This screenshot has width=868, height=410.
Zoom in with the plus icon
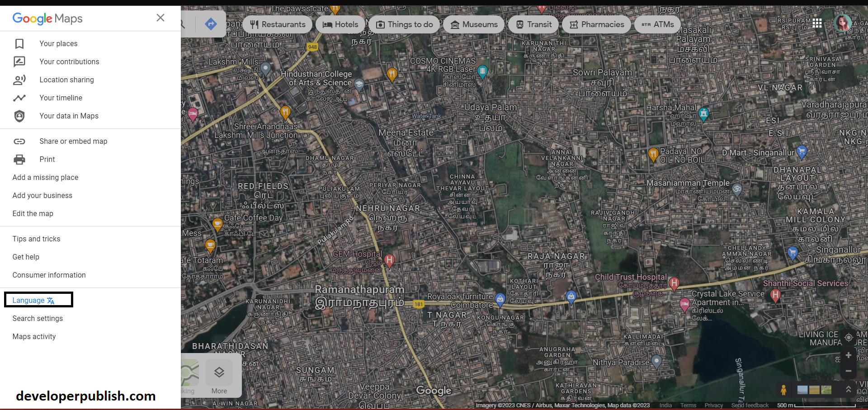[x=849, y=355]
